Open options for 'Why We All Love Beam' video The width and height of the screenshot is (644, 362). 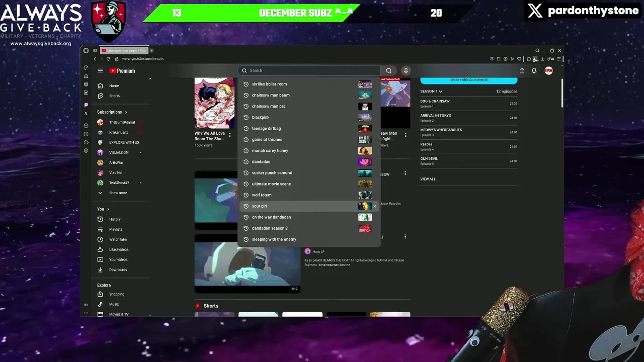pyautogui.click(x=230, y=135)
